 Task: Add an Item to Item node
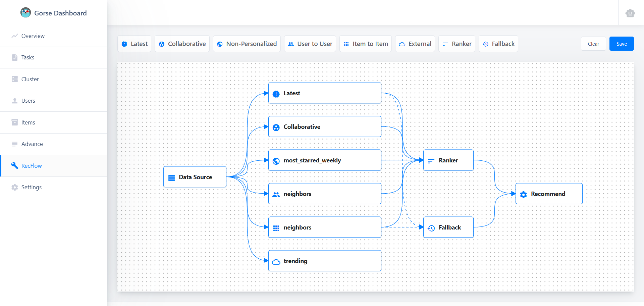pyautogui.click(x=365, y=44)
